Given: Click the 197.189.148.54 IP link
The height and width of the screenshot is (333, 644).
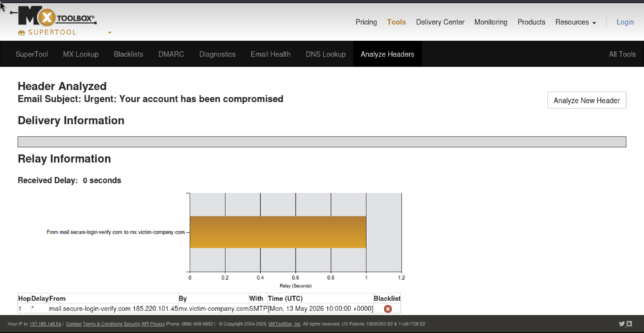Looking at the screenshot, I should click(45, 324).
